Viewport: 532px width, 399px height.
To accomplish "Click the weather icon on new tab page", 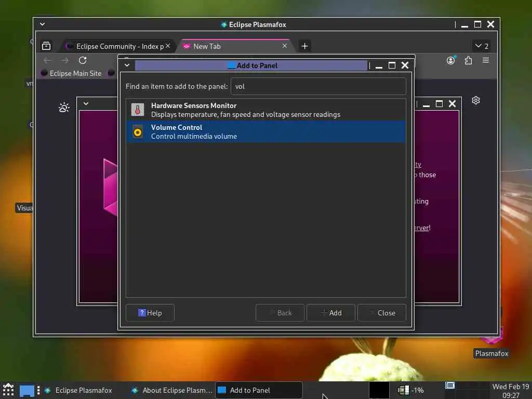I will pos(64,108).
